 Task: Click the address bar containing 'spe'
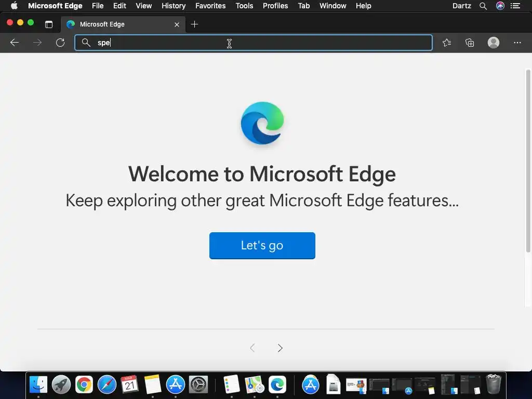[254, 43]
